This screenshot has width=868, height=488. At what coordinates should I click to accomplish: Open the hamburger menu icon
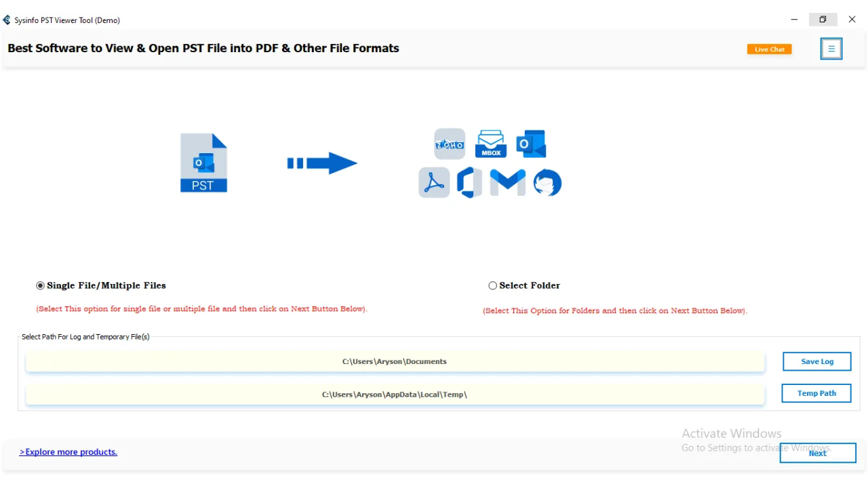(831, 49)
